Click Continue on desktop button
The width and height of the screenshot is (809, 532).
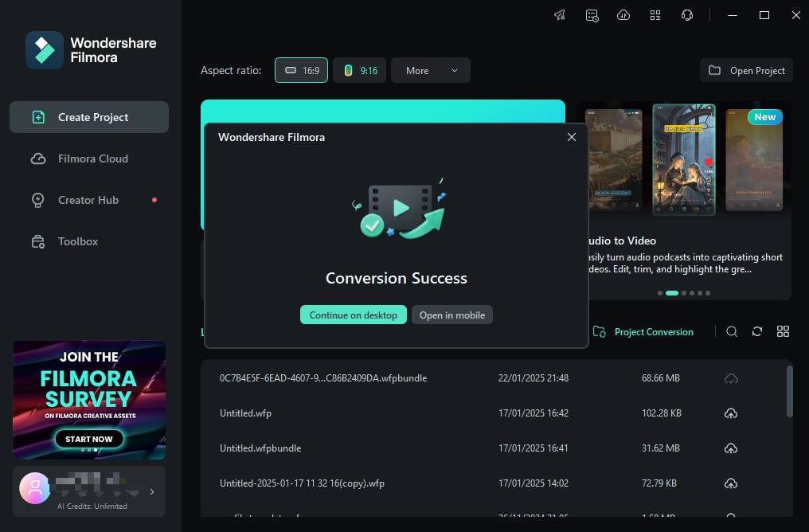click(x=354, y=315)
